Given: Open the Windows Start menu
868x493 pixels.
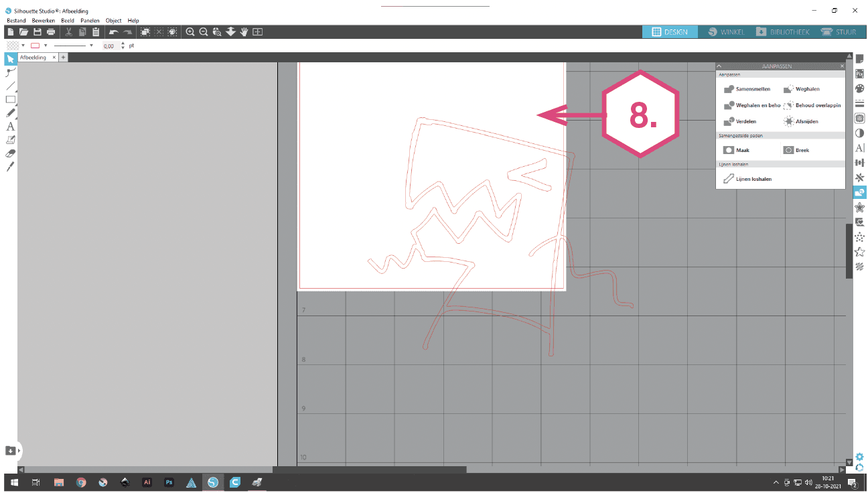Looking at the screenshot, I should (x=15, y=482).
